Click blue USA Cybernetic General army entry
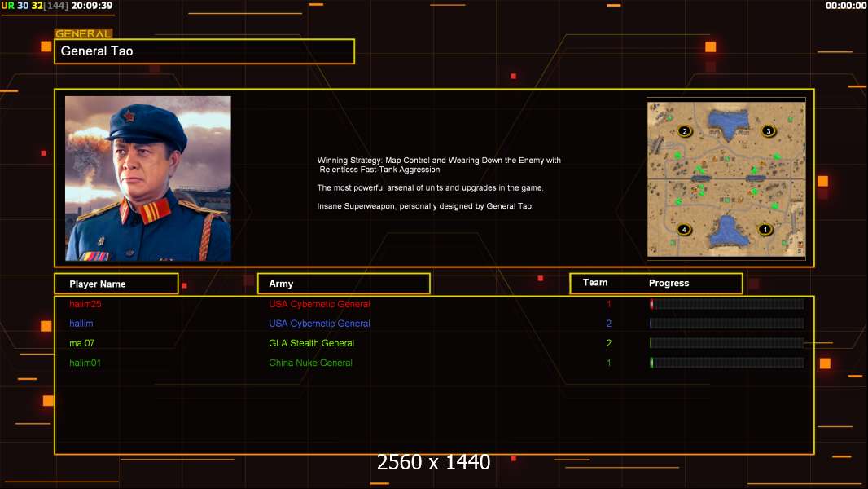 click(319, 324)
